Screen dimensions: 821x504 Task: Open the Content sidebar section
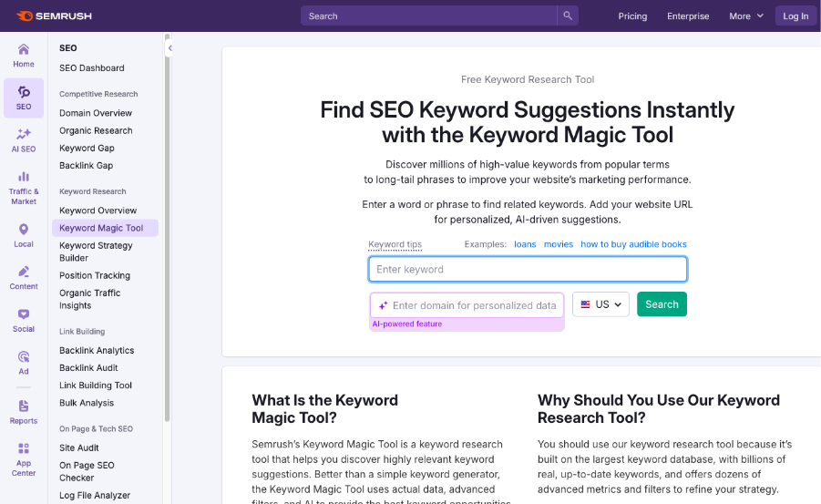click(24, 277)
